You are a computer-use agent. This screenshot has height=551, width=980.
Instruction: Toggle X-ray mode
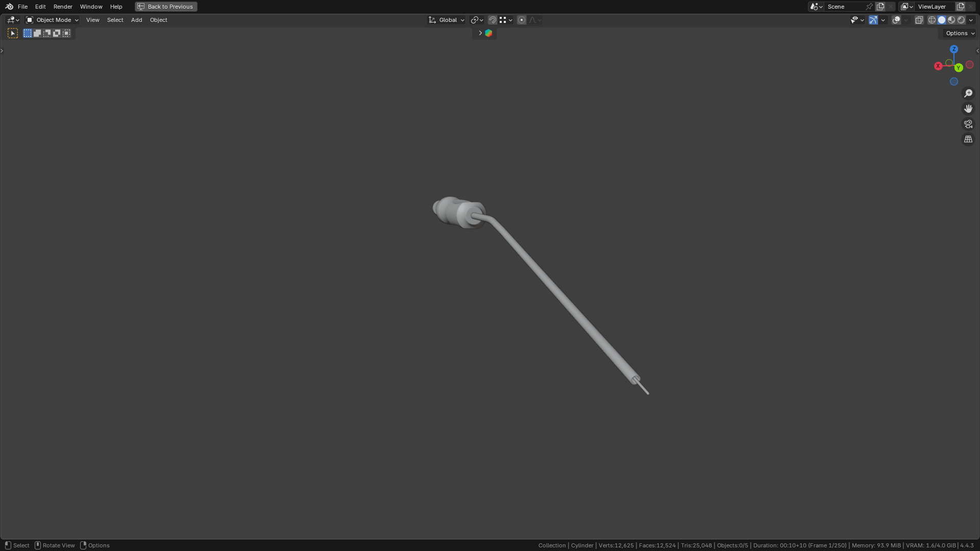coord(919,20)
